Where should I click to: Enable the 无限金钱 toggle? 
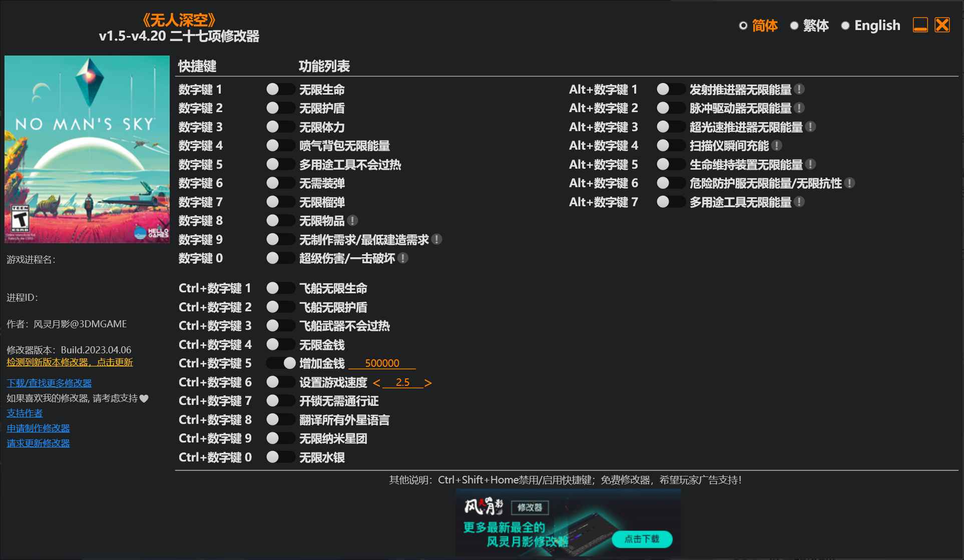tap(280, 344)
